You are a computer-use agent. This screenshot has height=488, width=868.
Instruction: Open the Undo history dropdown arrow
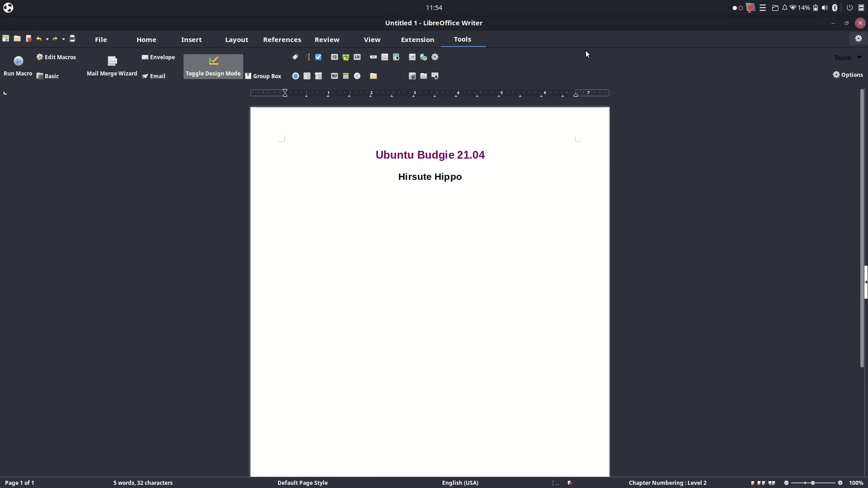(x=47, y=39)
